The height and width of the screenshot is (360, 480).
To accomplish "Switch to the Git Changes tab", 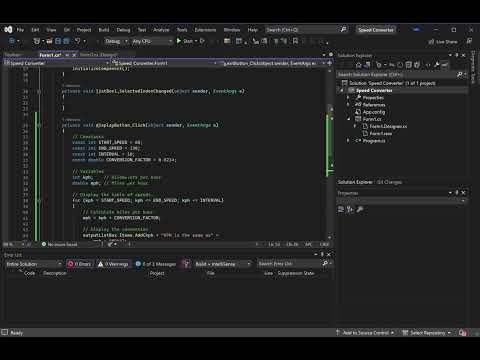I will [x=389, y=182].
